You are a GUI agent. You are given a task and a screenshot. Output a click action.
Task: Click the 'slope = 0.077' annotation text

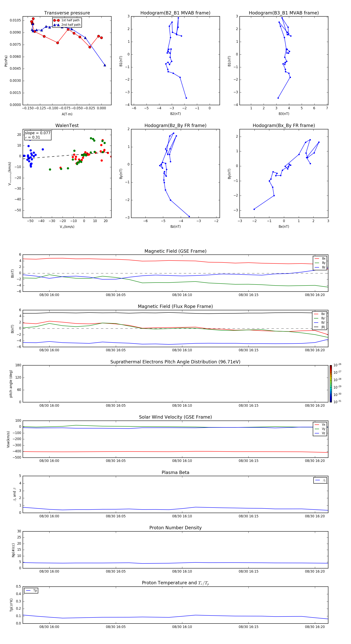point(37,133)
